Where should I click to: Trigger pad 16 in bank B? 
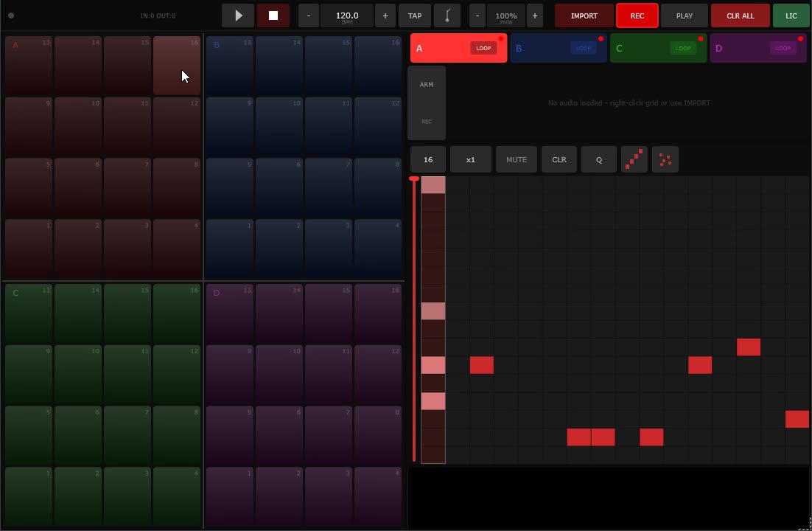pos(378,66)
